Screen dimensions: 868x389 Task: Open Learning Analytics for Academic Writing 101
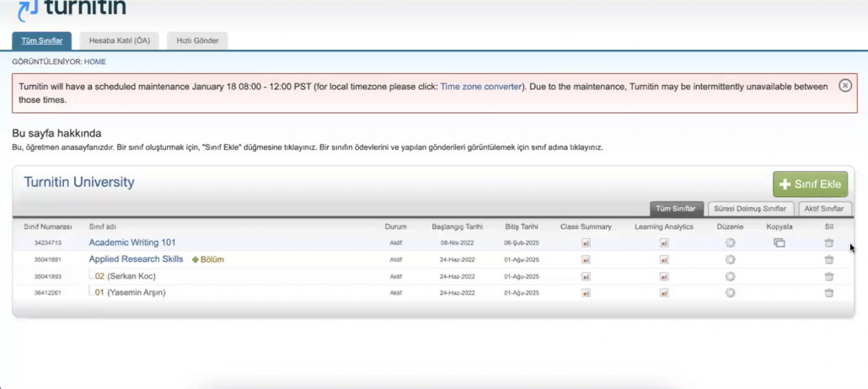[663, 243]
